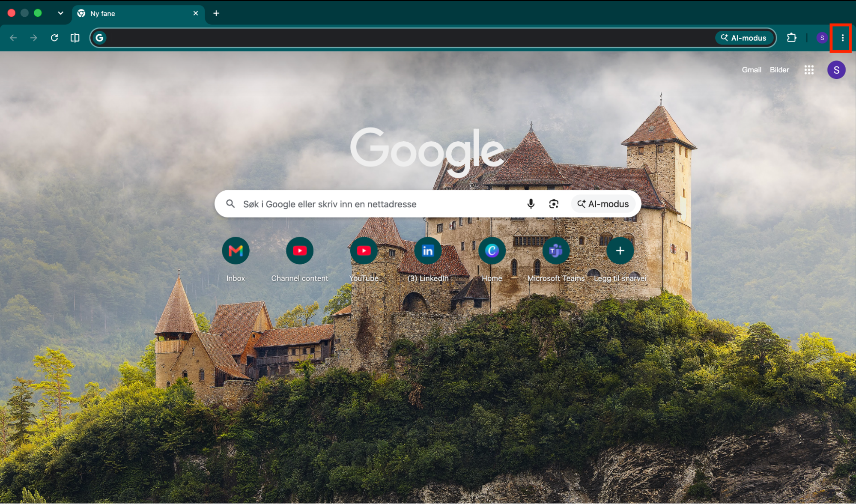The image size is (856, 504).
Task: Close the Ny fane tab
Action: click(196, 13)
